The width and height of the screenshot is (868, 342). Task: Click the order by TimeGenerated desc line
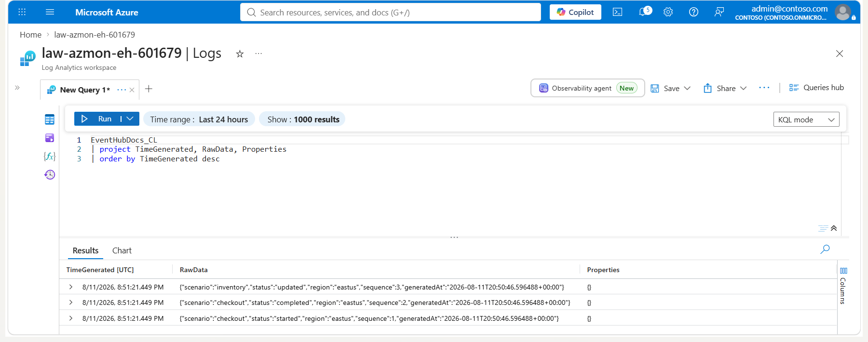click(155, 159)
